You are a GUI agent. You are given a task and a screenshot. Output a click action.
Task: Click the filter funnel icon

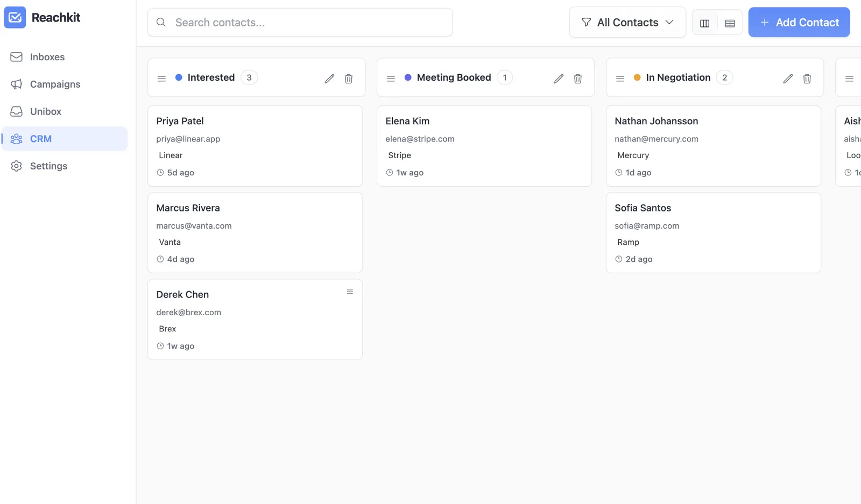(x=587, y=23)
